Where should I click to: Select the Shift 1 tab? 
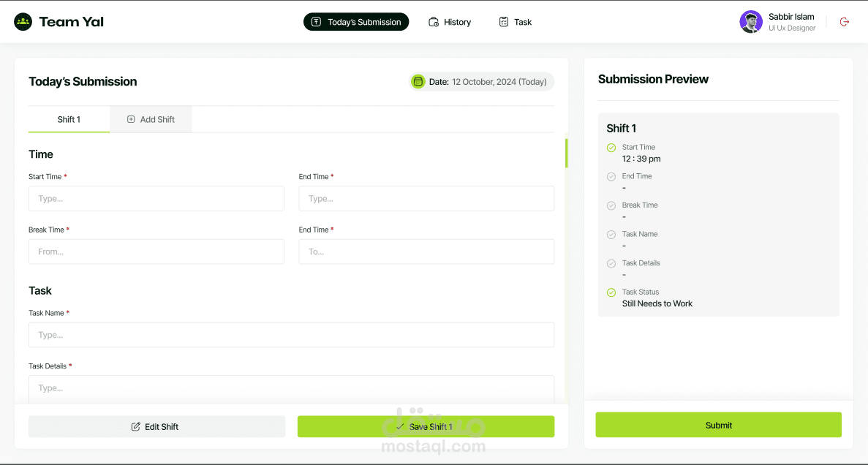point(69,119)
